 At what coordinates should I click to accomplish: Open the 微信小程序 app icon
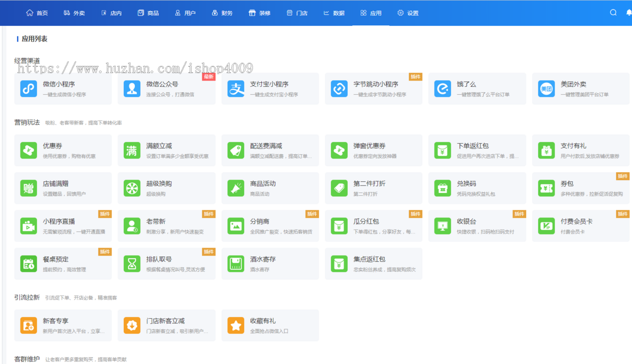[28, 89]
